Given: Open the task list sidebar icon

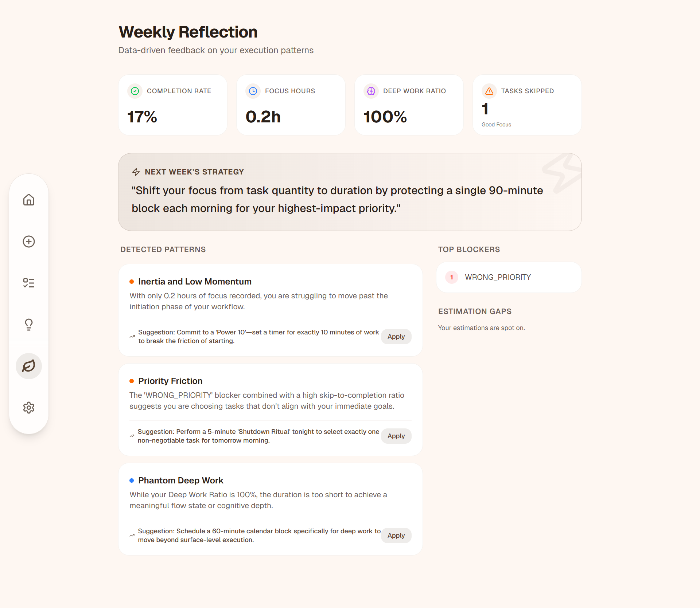Looking at the screenshot, I should (x=29, y=283).
